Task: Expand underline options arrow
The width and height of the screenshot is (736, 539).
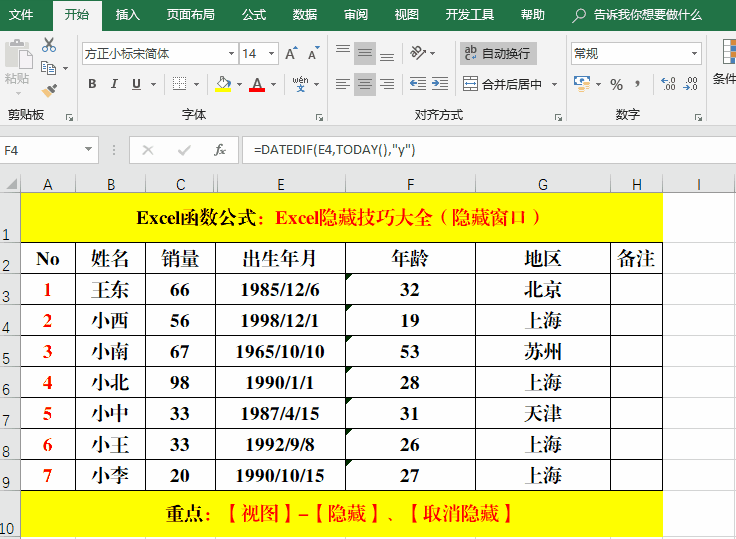Action: coord(153,85)
